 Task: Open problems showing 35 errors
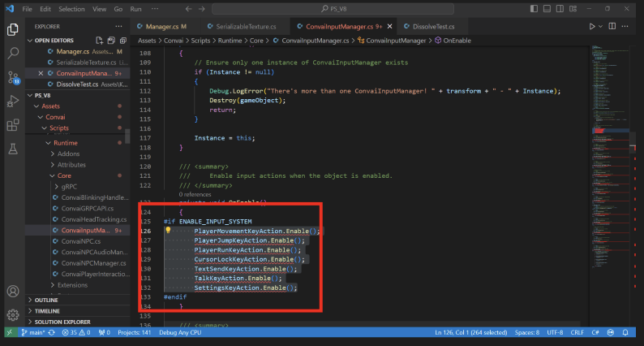tap(75, 332)
